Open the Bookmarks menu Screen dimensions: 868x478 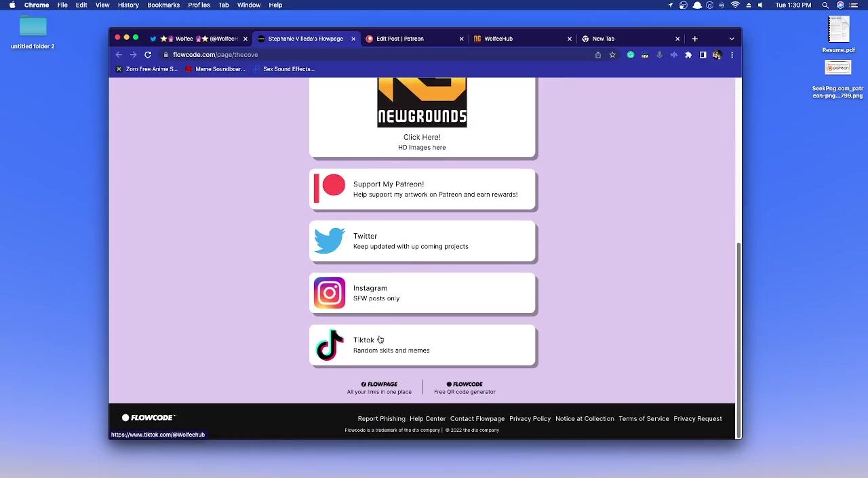point(163,5)
